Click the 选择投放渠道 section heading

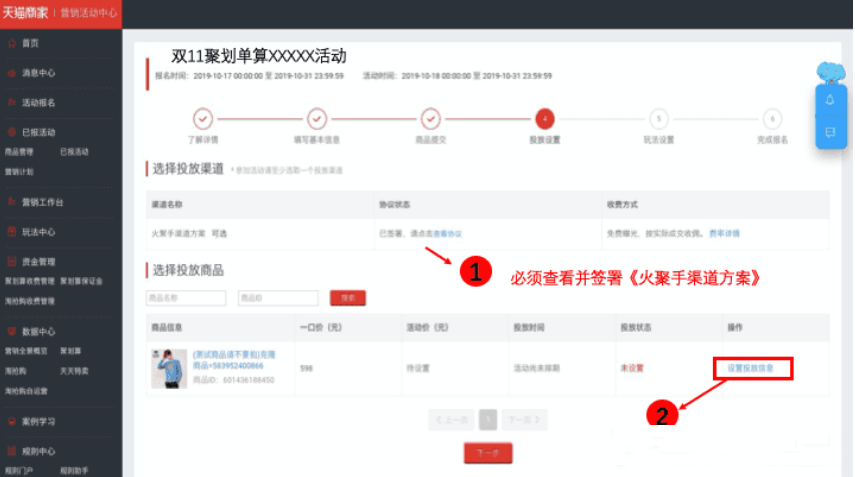[188, 169]
